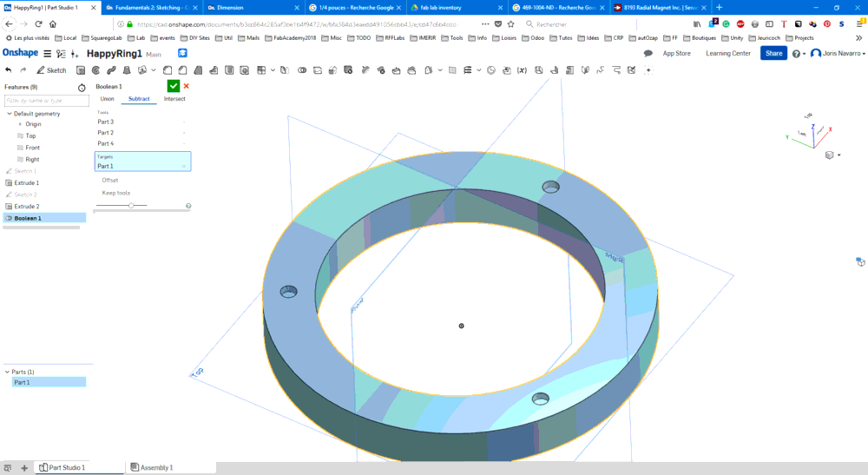Toggle the Offset option
Screen dimensions: 868x475
tap(109, 180)
